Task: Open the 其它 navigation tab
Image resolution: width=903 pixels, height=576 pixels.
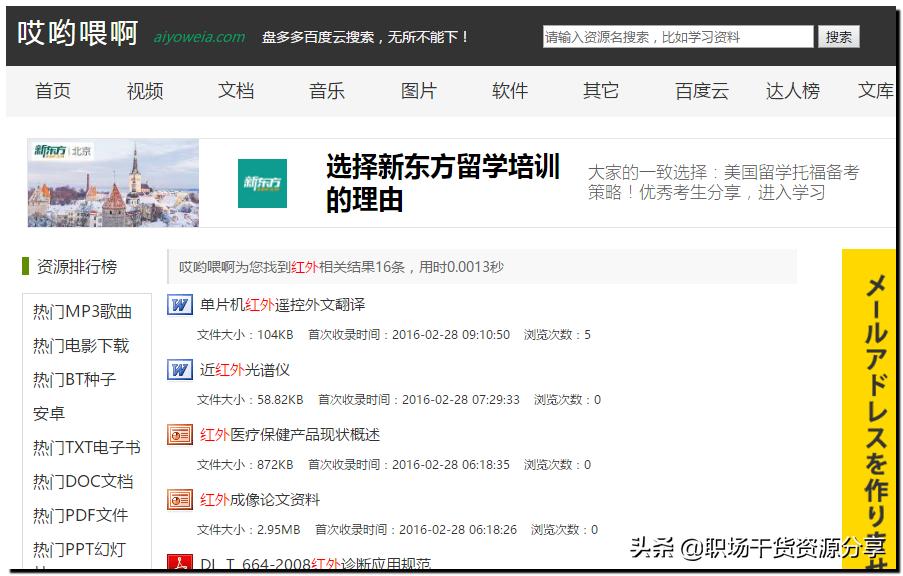Action: (x=601, y=91)
